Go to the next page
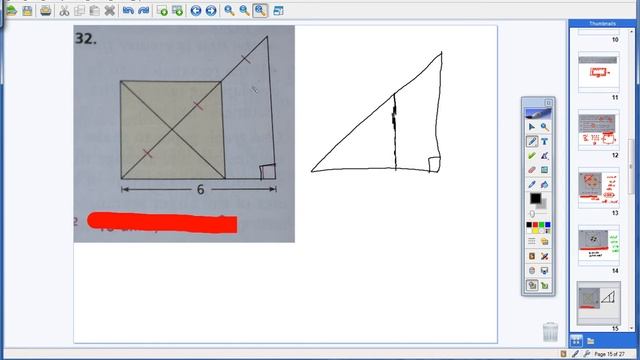This screenshot has width=640, height=360. (211, 11)
